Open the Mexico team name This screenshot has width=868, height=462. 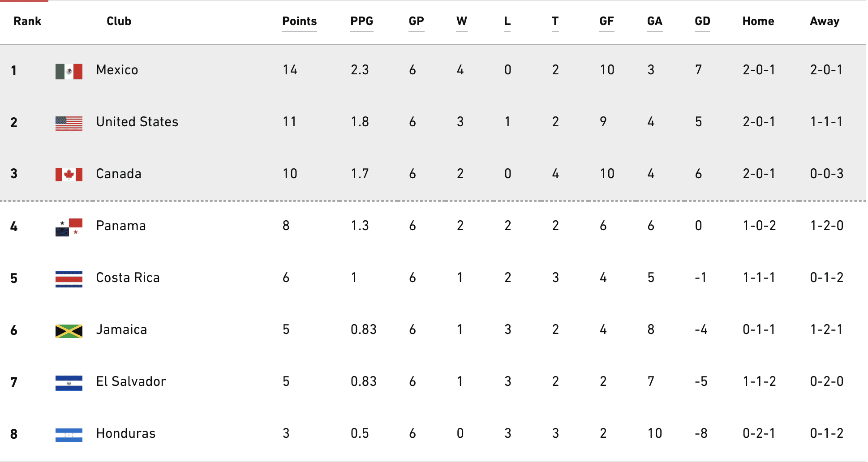(117, 70)
